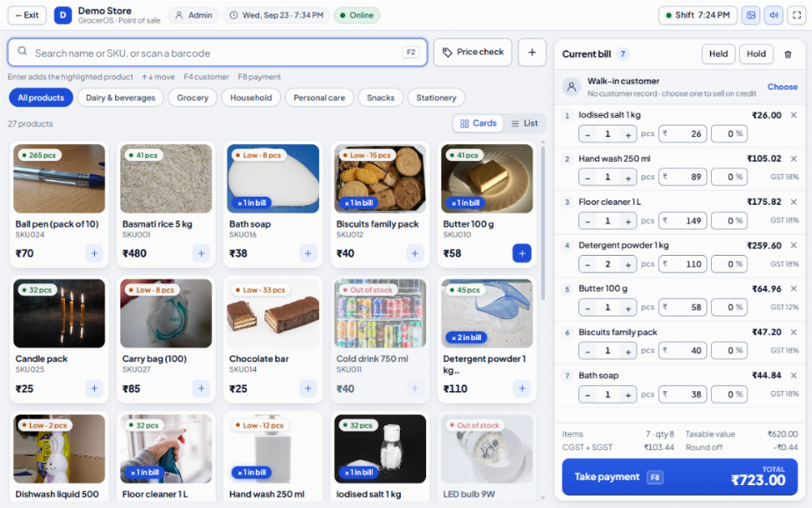The width and height of the screenshot is (812, 508).
Task: Choose a customer for this bill
Action: click(782, 87)
